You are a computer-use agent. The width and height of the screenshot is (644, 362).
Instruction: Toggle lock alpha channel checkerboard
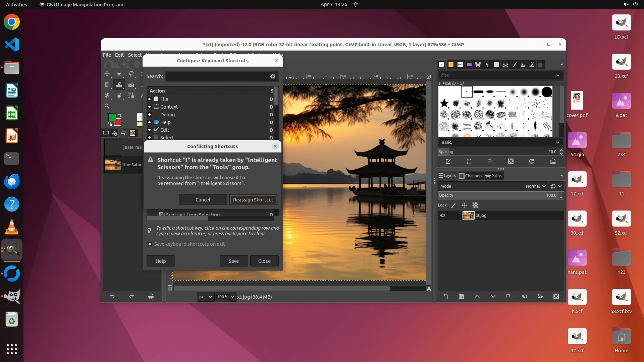coord(475,205)
